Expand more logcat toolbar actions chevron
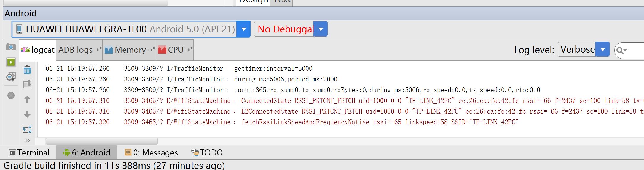The width and height of the screenshot is (644, 170). click(x=28, y=141)
